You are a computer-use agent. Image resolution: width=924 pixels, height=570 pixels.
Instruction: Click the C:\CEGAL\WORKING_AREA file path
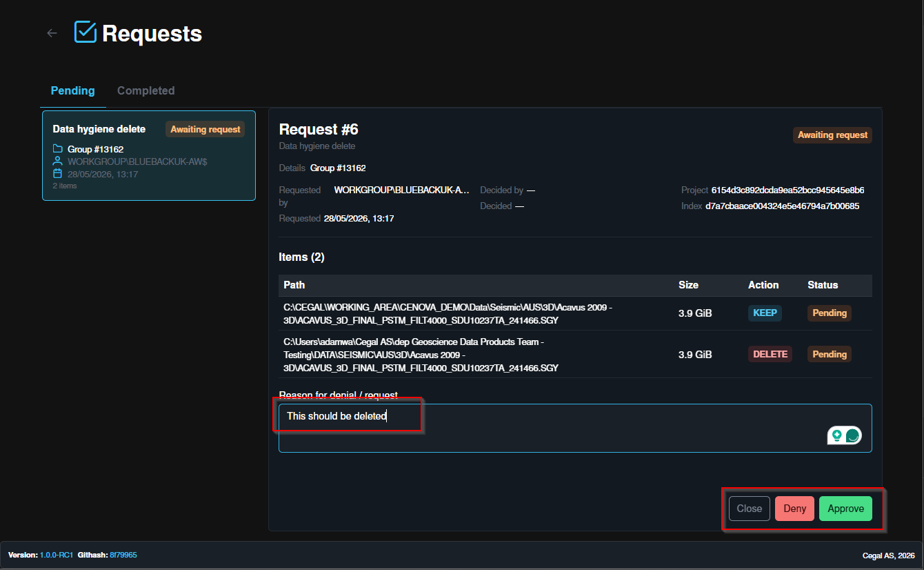click(x=448, y=313)
